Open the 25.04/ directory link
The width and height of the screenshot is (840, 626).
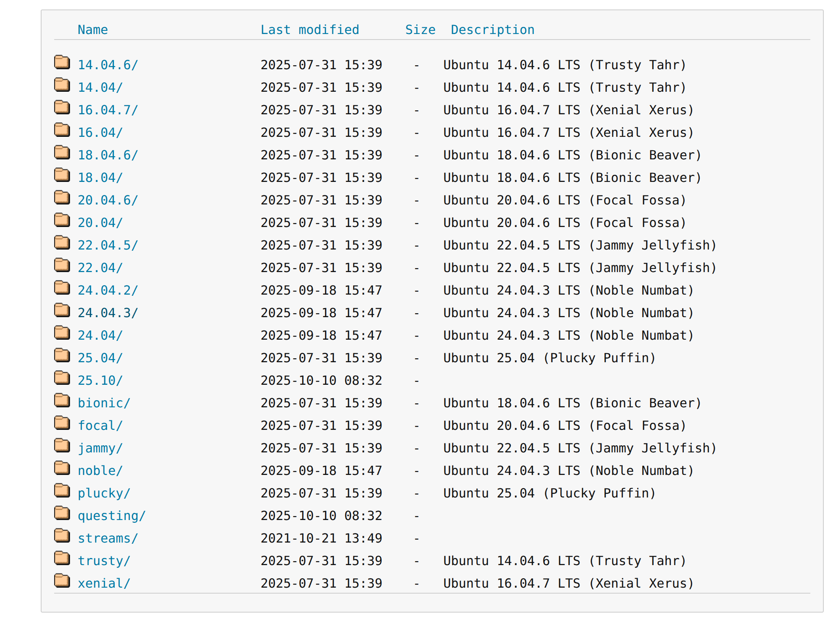100,358
